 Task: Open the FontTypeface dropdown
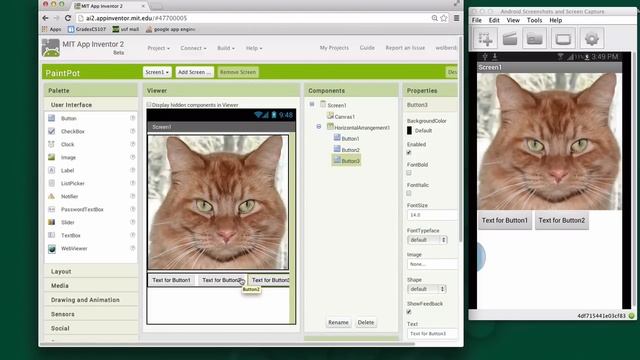pyautogui.click(x=427, y=240)
